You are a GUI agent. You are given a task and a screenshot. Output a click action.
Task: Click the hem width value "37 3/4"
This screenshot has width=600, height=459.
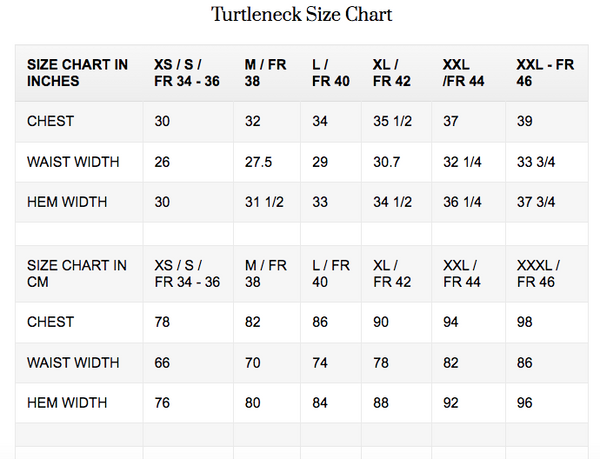click(539, 202)
